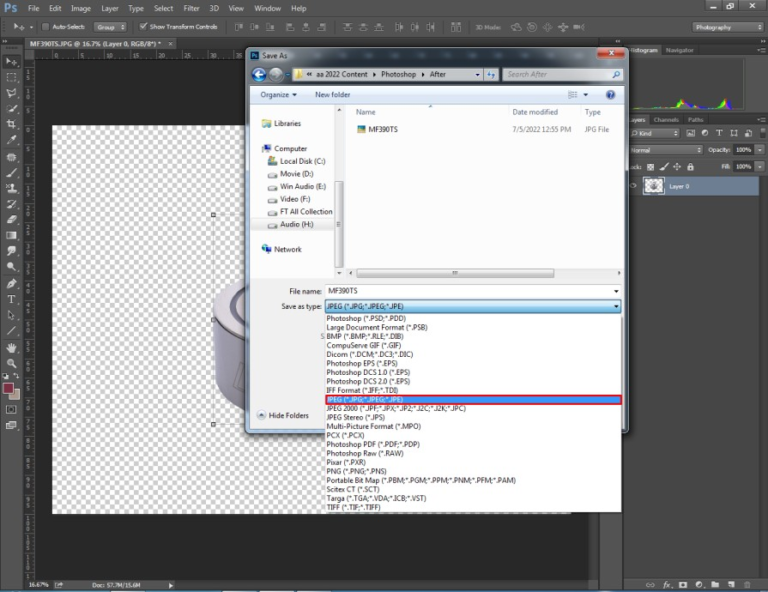Switch to the Navigator tab
This screenshot has height=592, width=768.
tap(679, 50)
